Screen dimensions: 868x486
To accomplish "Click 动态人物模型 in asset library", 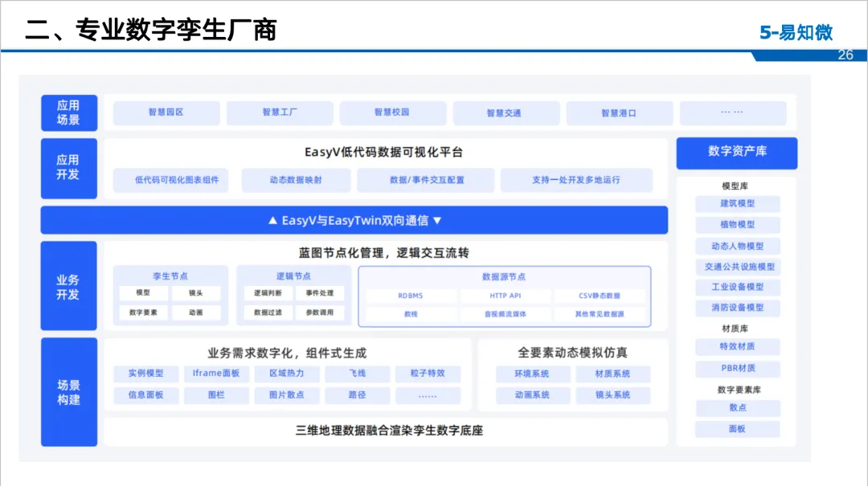I will point(737,247).
